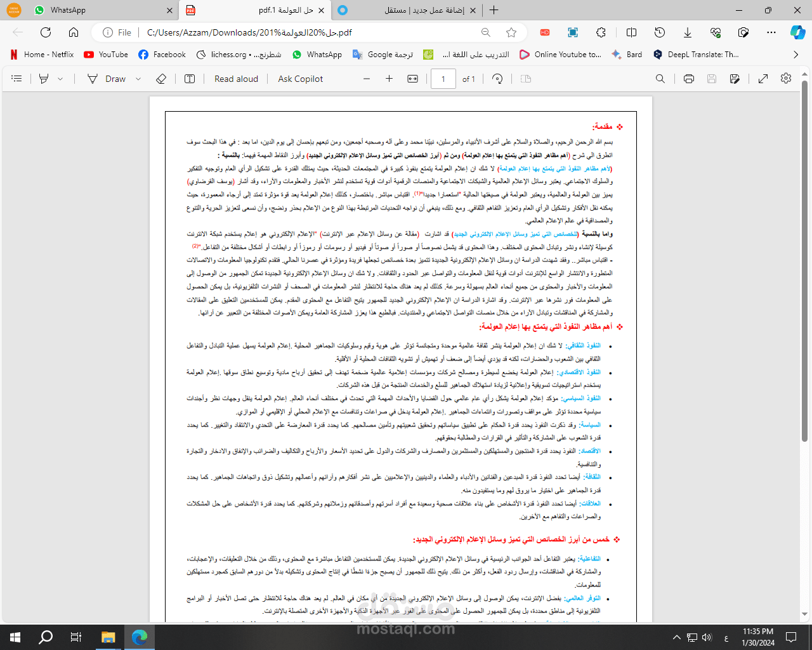The width and height of the screenshot is (812, 650).
Task: Click the Save icon in PDF toolbar
Action: 712,79
